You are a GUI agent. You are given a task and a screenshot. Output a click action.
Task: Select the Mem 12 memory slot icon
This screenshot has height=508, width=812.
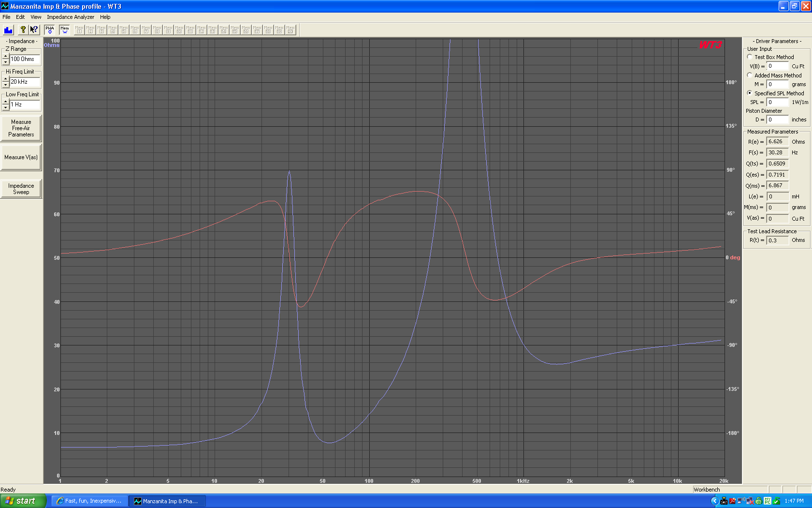pyautogui.click(x=202, y=30)
